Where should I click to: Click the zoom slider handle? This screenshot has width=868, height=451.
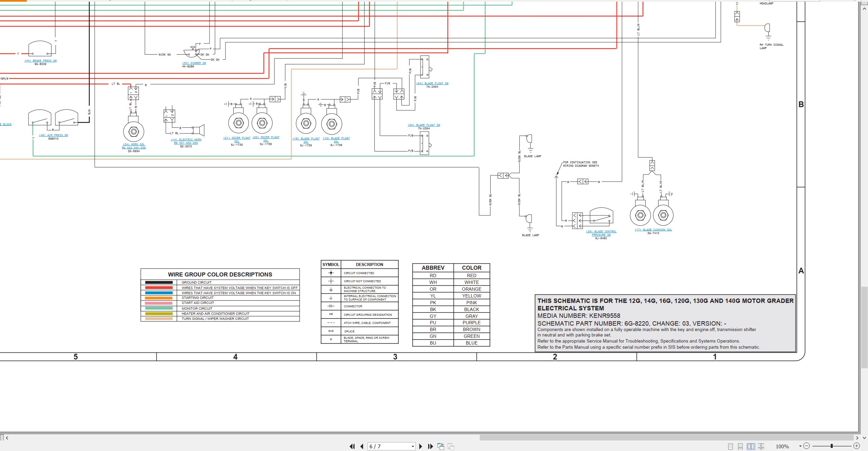pyautogui.click(x=832, y=446)
